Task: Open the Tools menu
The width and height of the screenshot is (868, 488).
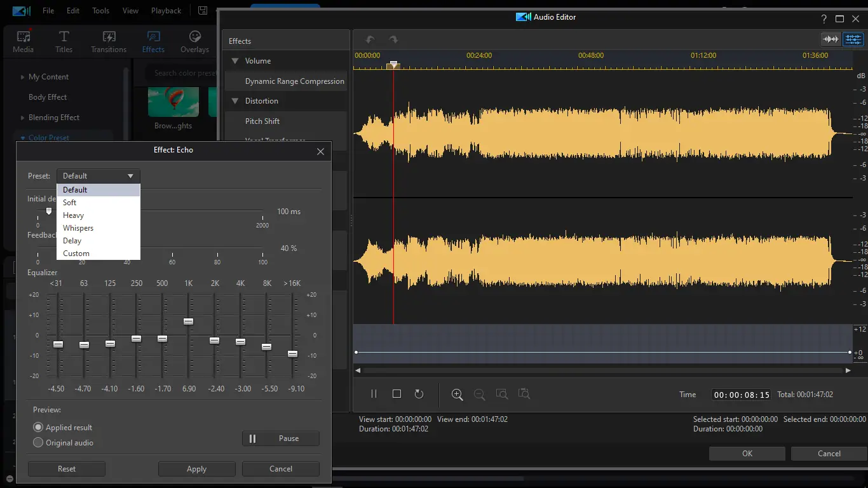Action: coord(100,11)
